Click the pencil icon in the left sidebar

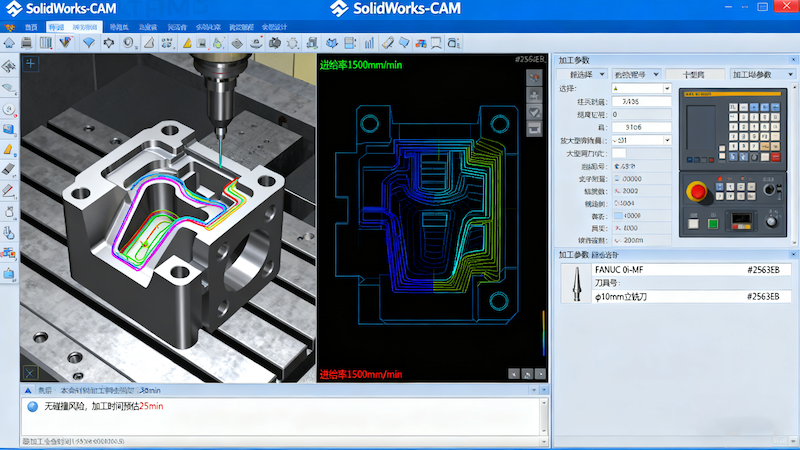pos(9,190)
